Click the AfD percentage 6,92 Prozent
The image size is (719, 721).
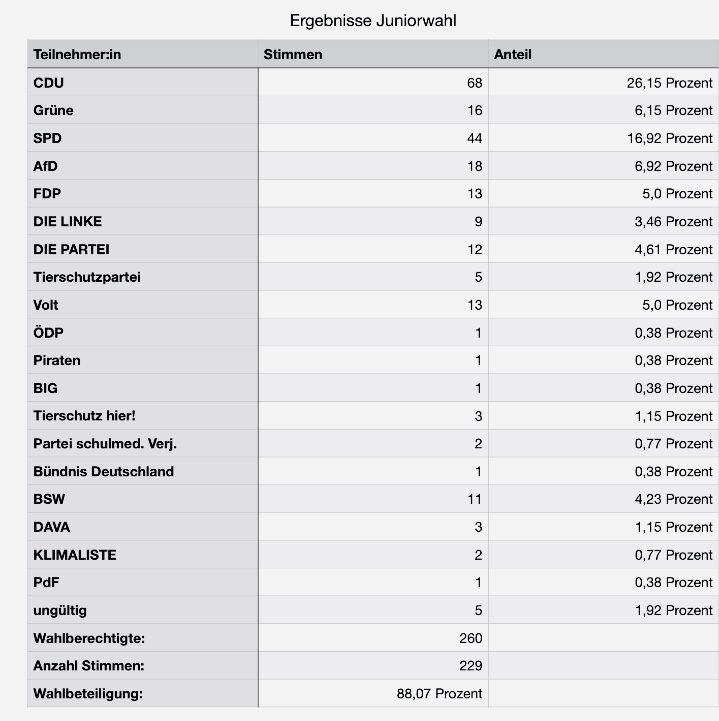point(673,166)
